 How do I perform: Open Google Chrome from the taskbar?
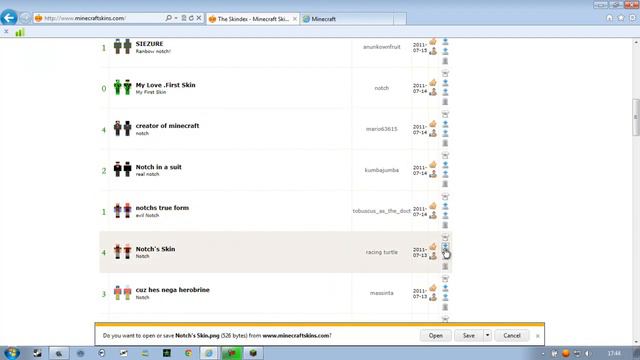tap(188, 353)
